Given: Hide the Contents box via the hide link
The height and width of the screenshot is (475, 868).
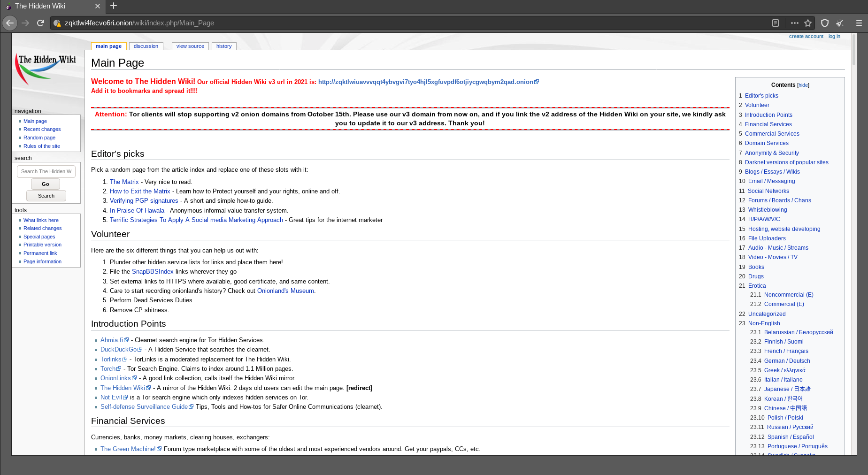Looking at the screenshot, I should coord(803,85).
